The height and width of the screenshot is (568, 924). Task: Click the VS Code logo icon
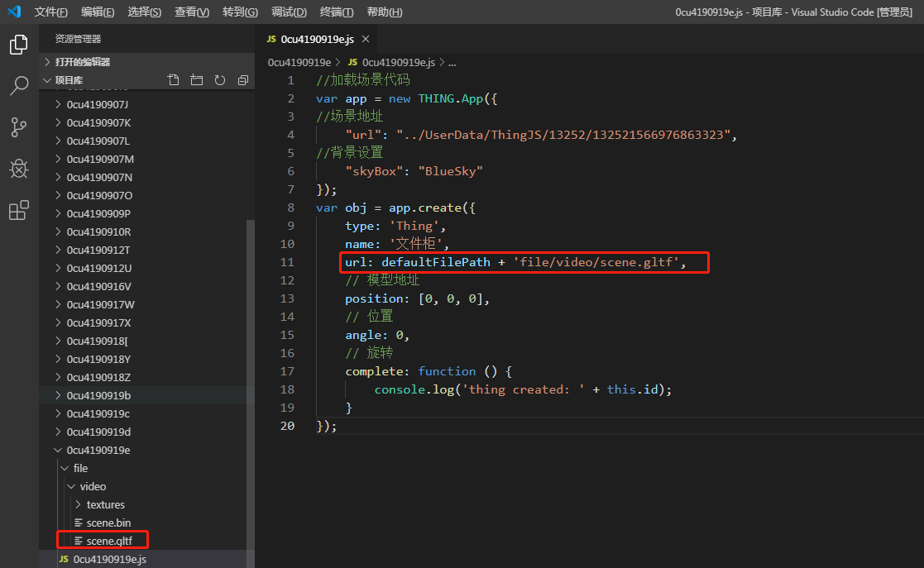pos(14,12)
